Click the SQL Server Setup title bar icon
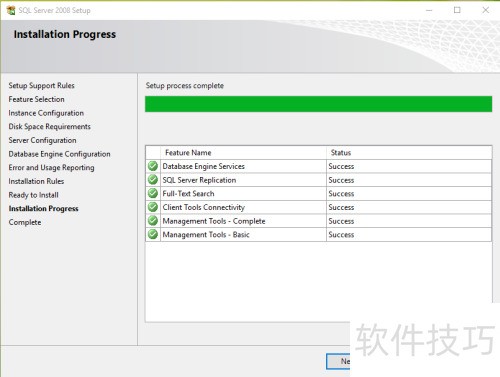The height and width of the screenshot is (377, 500). [x=11, y=10]
